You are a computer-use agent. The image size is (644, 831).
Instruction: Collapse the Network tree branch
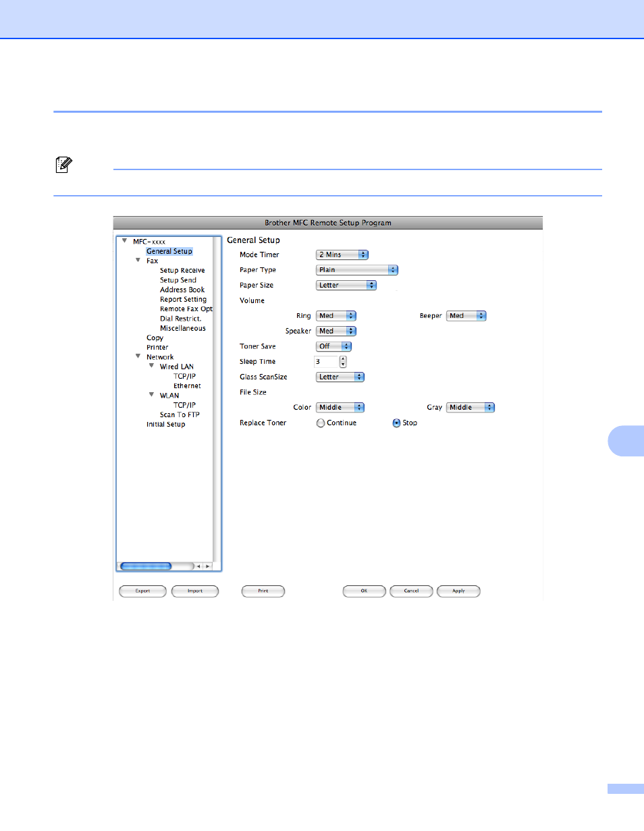pos(138,356)
